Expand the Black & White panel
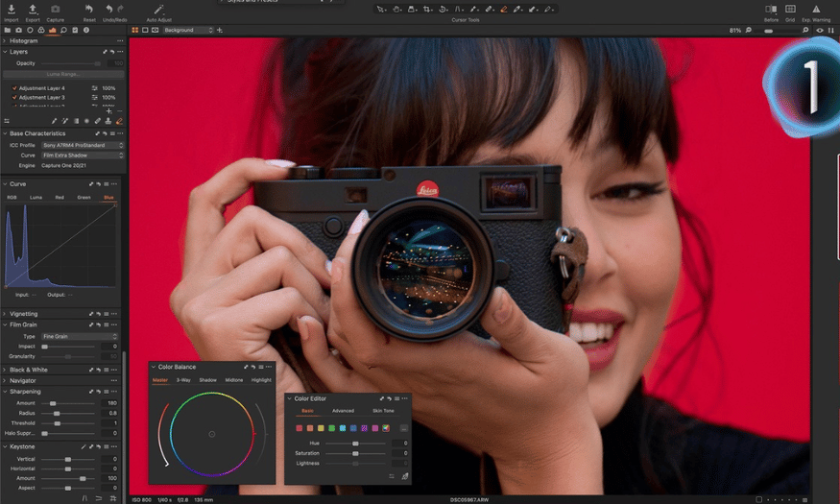The height and width of the screenshot is (504, 840). click(5, 370)
